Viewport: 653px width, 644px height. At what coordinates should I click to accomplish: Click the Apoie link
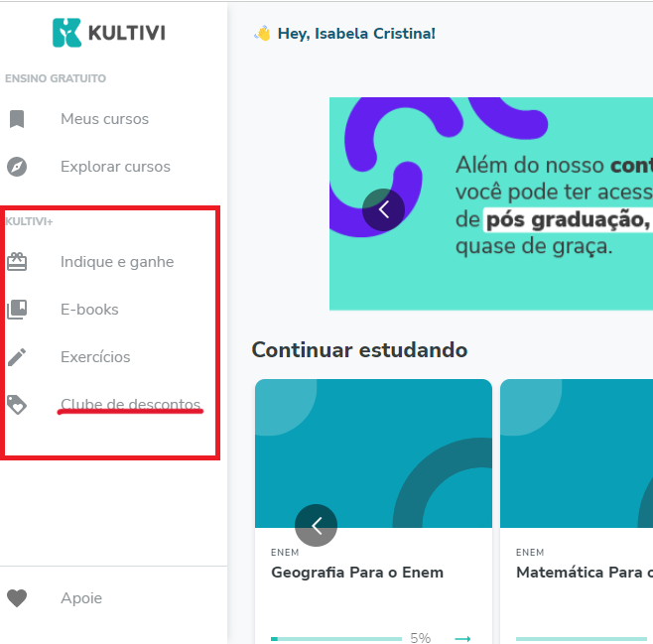(x=81, y=598)
